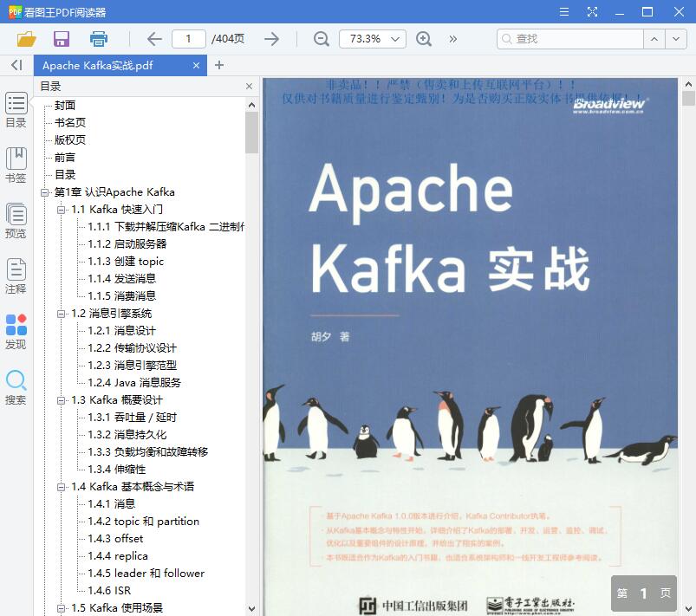Jump to the 目录 outline entry
Image resolution: width=696 pixels, height=616 pixels.
[65, 174]
